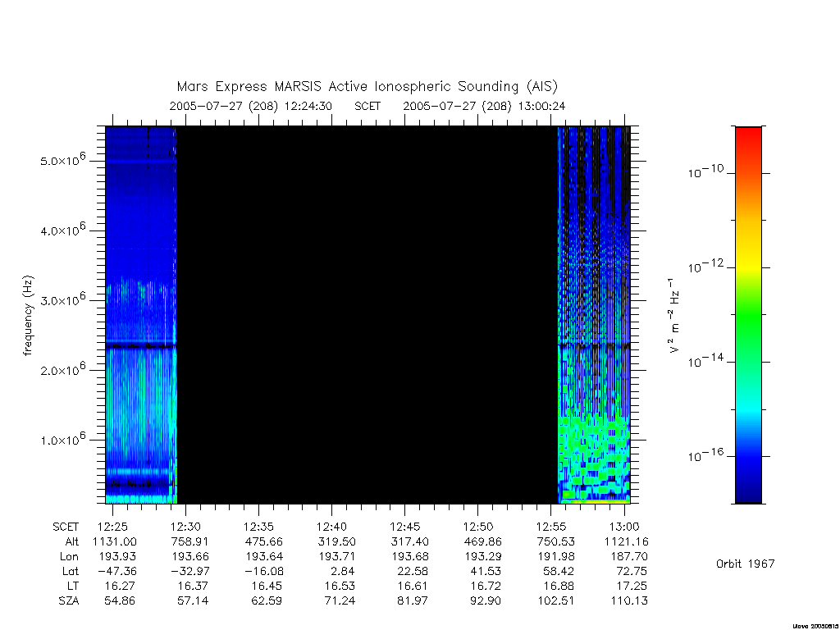The height and width of the screenshot is (630, 840).
Task: Pick the yellow region of the color bar
Action: coord(748,252)
